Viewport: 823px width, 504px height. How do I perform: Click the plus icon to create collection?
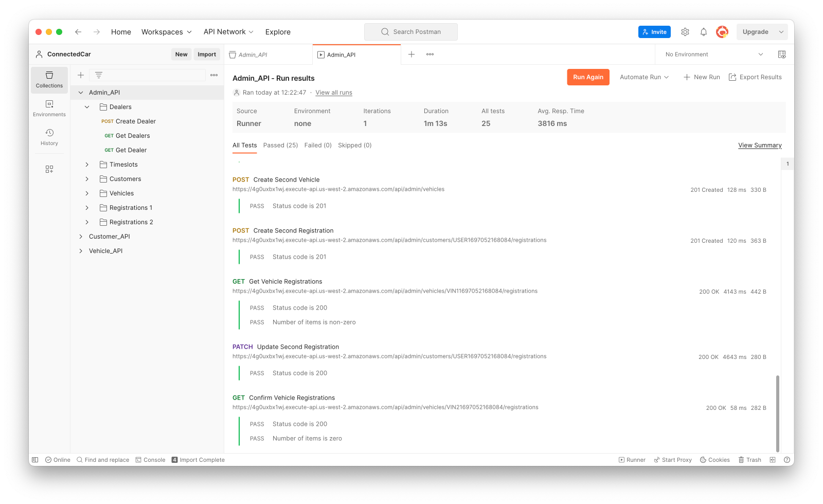tap(81, 75)
